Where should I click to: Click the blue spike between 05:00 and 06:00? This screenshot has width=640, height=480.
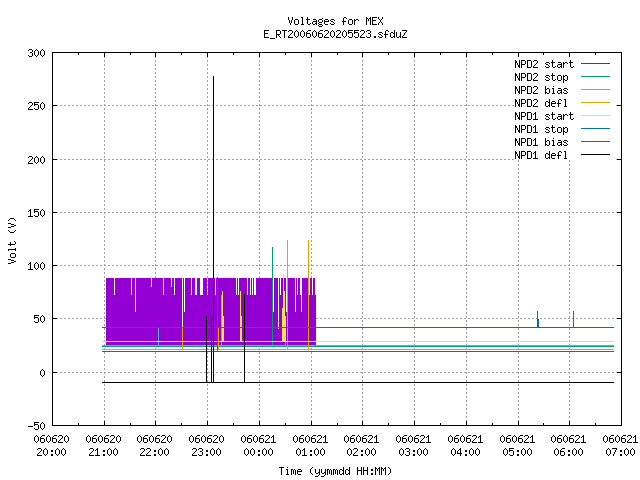[x=538, y=319]
